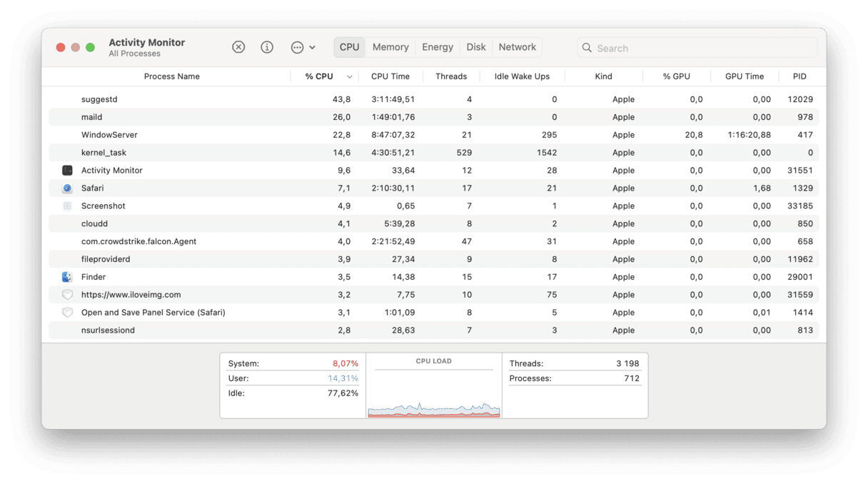Click the CPU Load graph
Viewport: 868px width, 484px height.
pyautogui.click(x=434, y=394)
